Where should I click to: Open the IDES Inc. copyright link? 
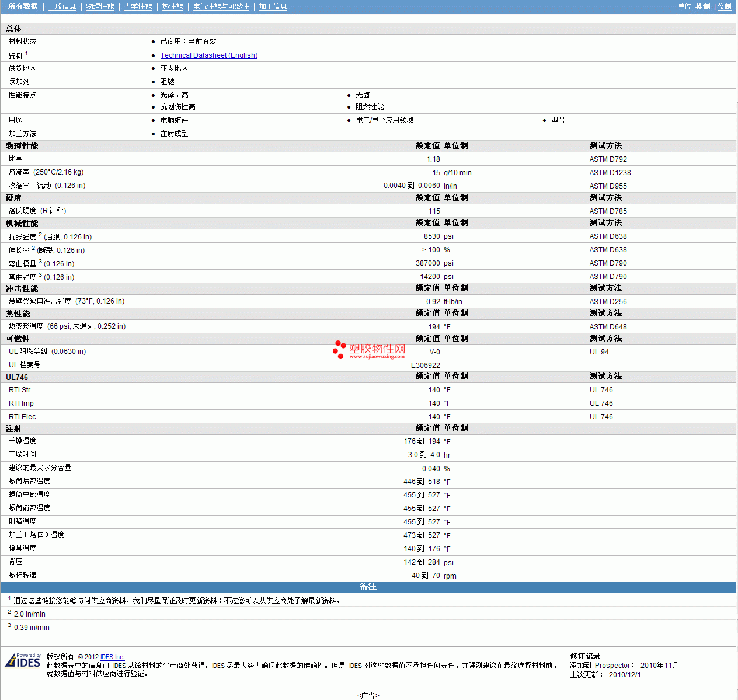click(x=113, y=657)
